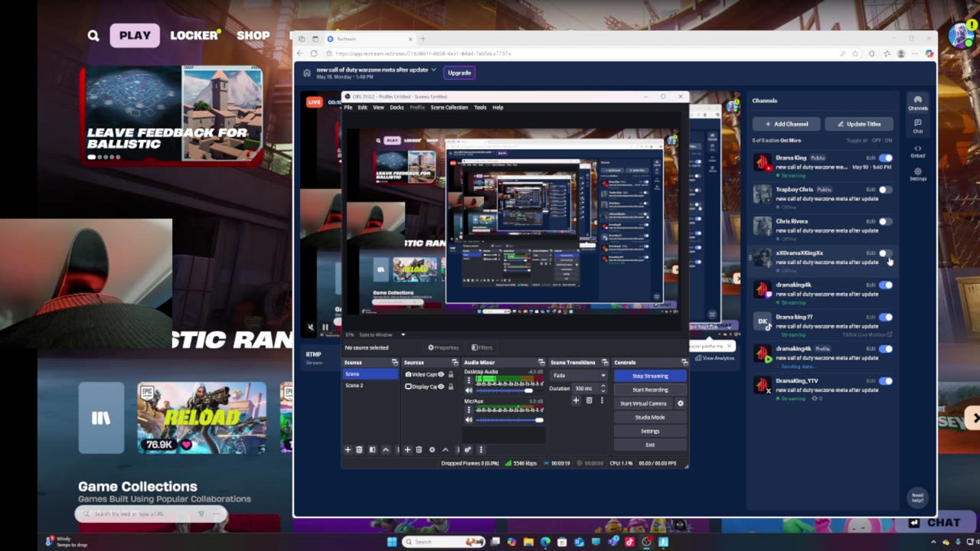Open the Fade transition dropdown

[579, 376]
